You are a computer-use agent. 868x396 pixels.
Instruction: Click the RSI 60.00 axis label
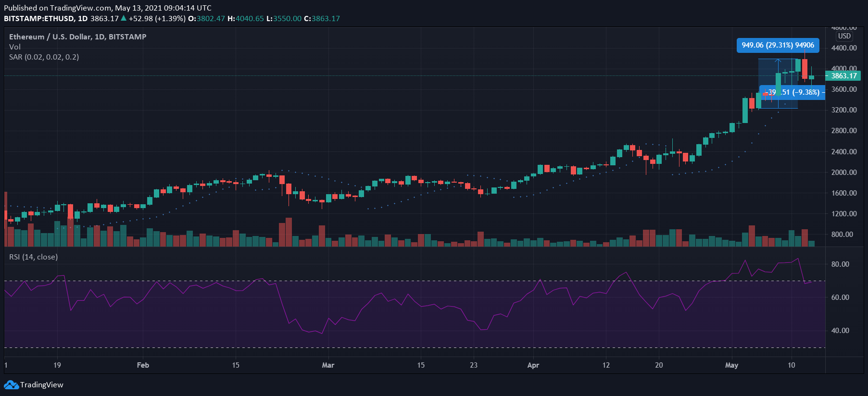pos(840,297)
